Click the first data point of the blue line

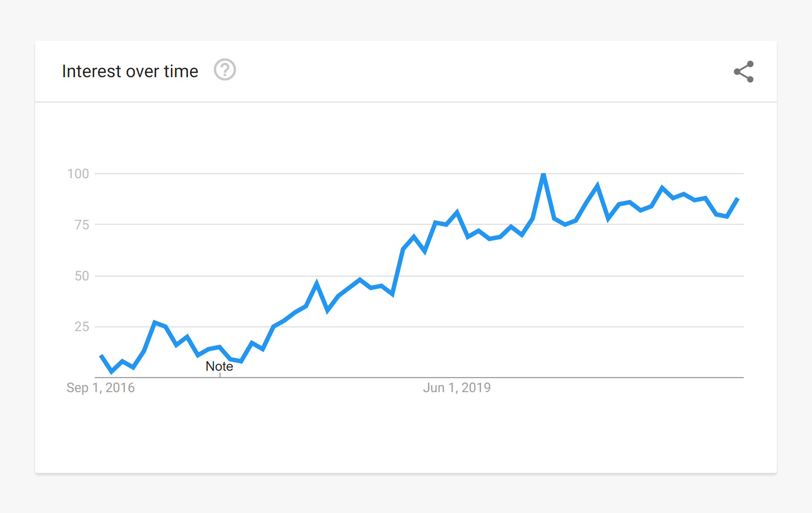[x=101, y=355]
